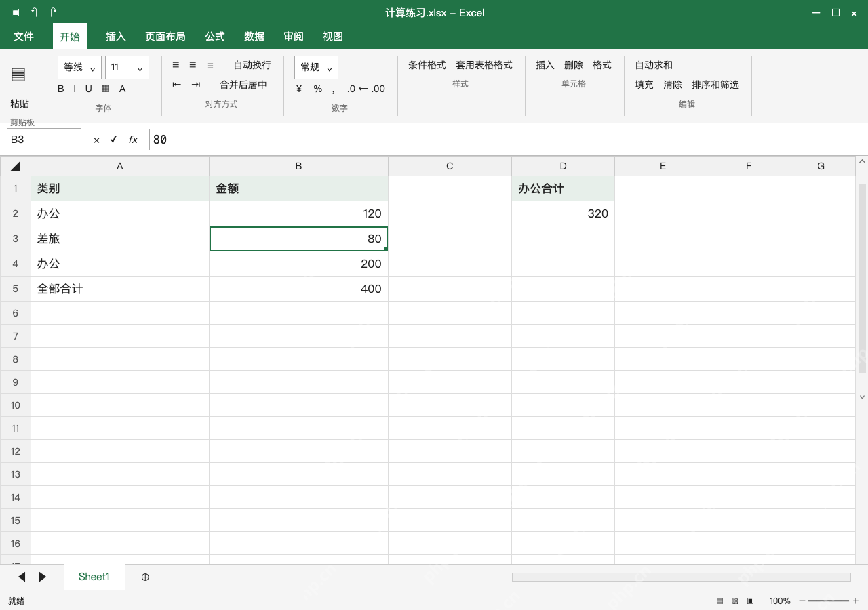Click the save icon in title bar
Screen dimensions: 868x610
pyautogui.click(x=15, y=12)
